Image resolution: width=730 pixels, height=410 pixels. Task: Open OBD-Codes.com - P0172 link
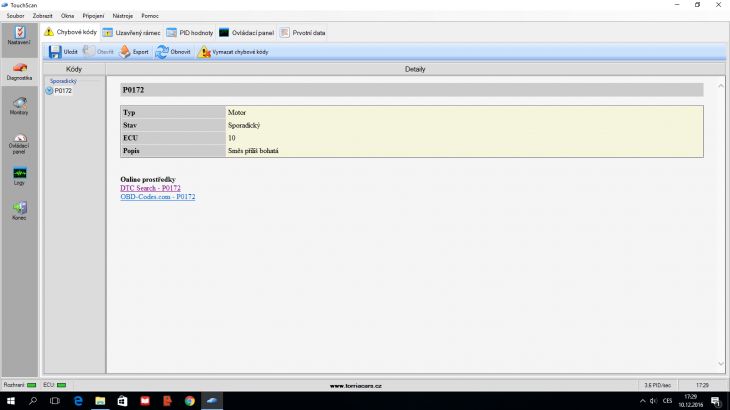(158, 197)
